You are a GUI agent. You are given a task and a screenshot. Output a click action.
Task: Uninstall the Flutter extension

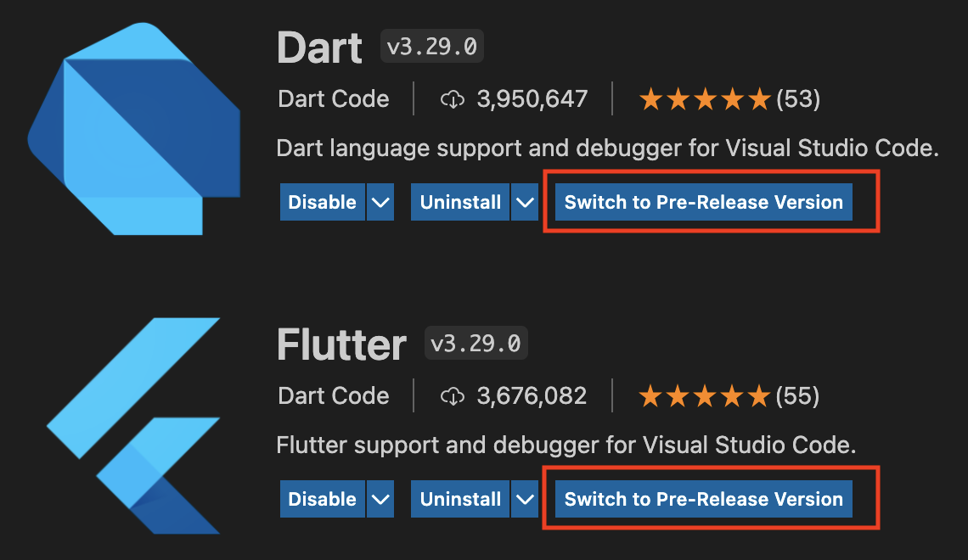pyautogui.click(x=459, y=499)
